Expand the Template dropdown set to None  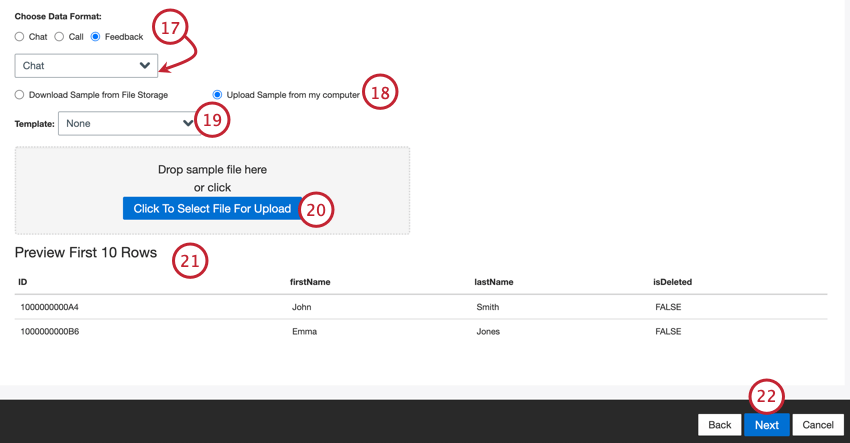[x=127, y=123]
